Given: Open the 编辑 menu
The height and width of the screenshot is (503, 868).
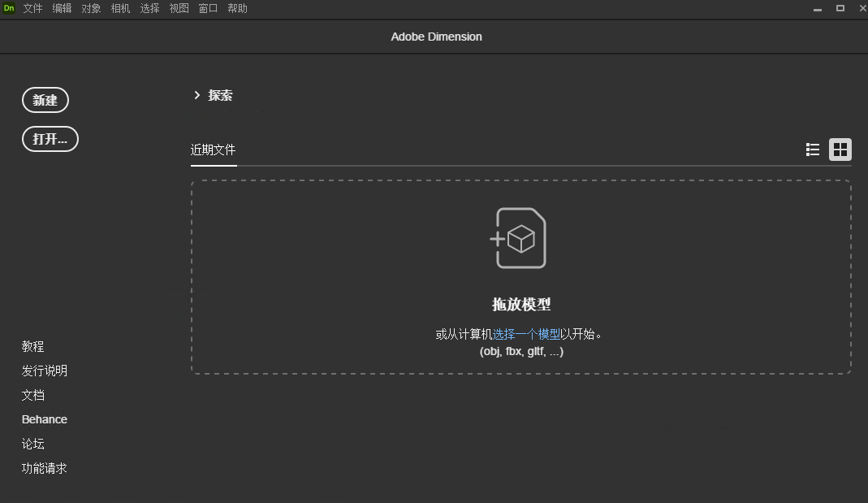Looking at the screenshot, I should click(x=62, y=8).
